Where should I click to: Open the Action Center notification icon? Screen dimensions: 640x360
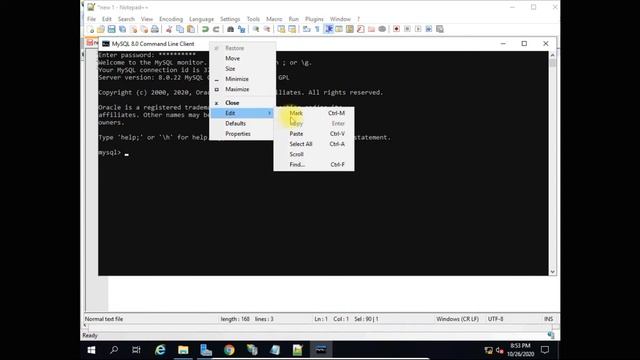click(545, 350)
